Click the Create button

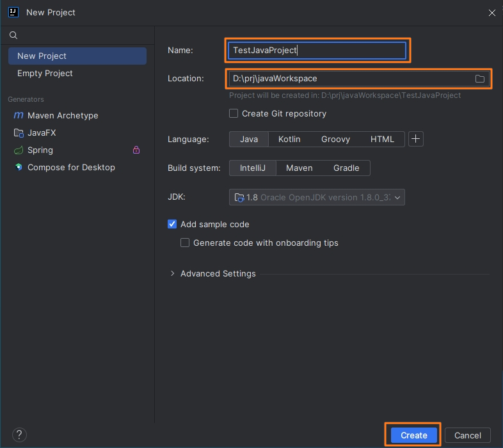point(414,435)
